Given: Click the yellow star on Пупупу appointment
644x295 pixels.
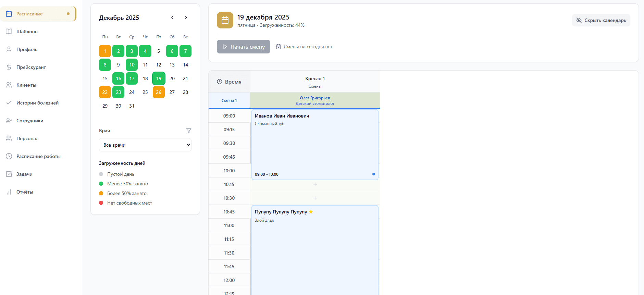Looking at the screenshot, I should pyautogui.click(x=311, y=212).
